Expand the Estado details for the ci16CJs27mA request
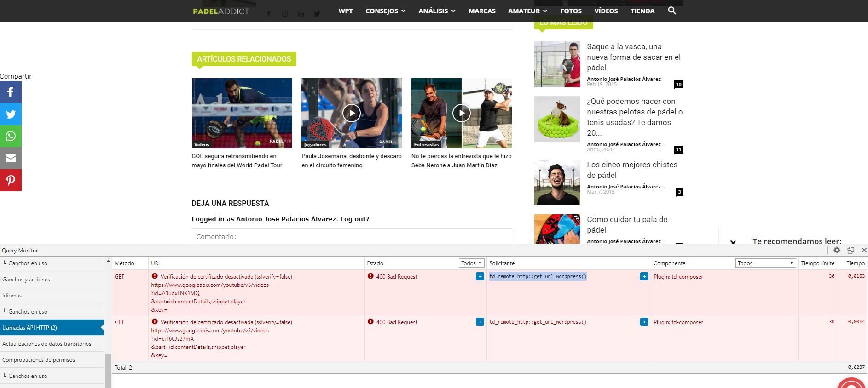Screen dimensions: 868x388 click(x=480, y=322)
